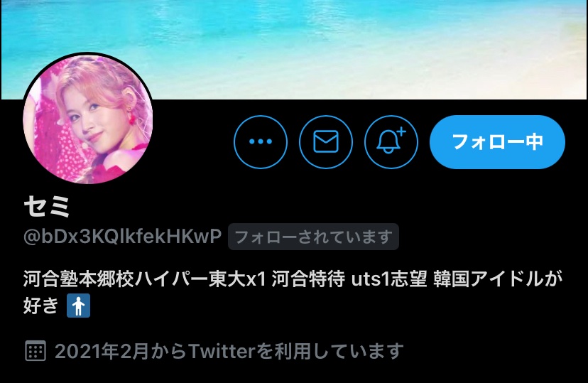Click the uts1志望 bio text
The height and width of the screenshot is (383, 588).
point(389,279)
